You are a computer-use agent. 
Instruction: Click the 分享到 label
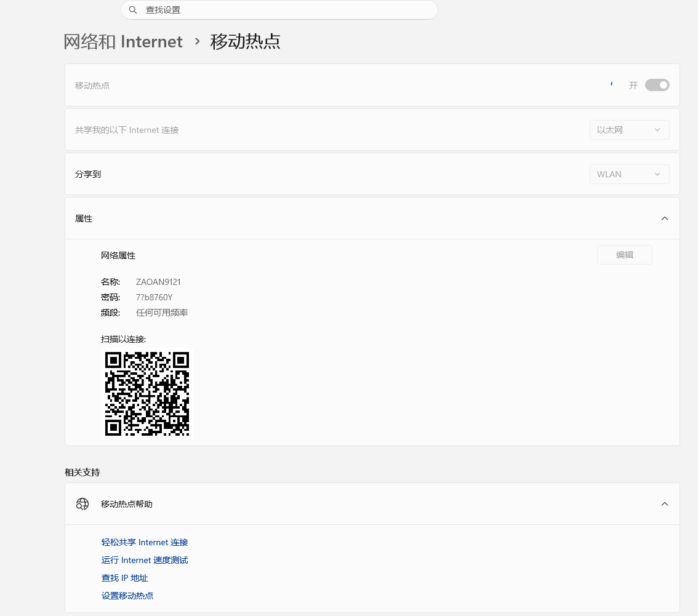pos(87,174)
